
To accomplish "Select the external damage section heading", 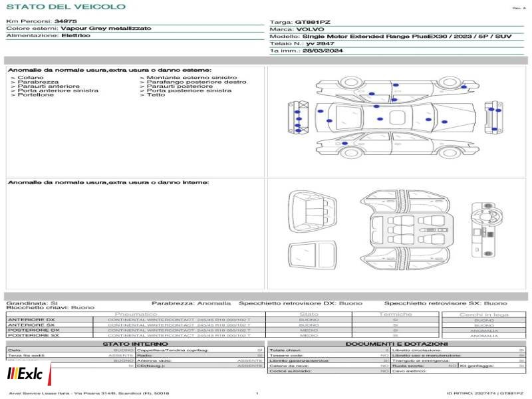I will pyautogui.click(x=110, y=70).
